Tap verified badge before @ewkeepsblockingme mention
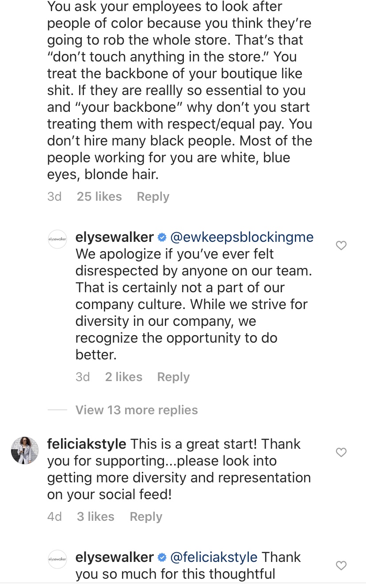366x588 pixels. pyautogui.click(x=162, y=238)
